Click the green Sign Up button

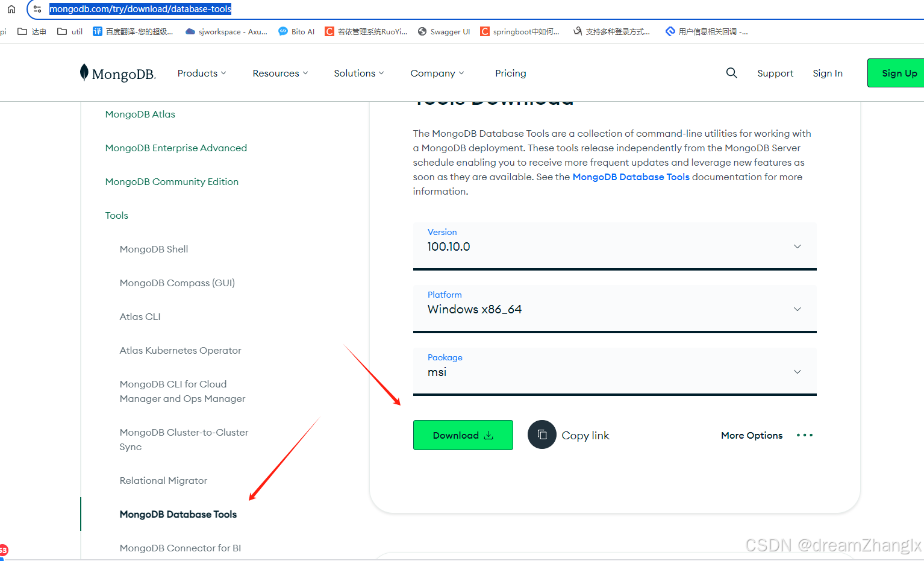click(x=896, y=73)
